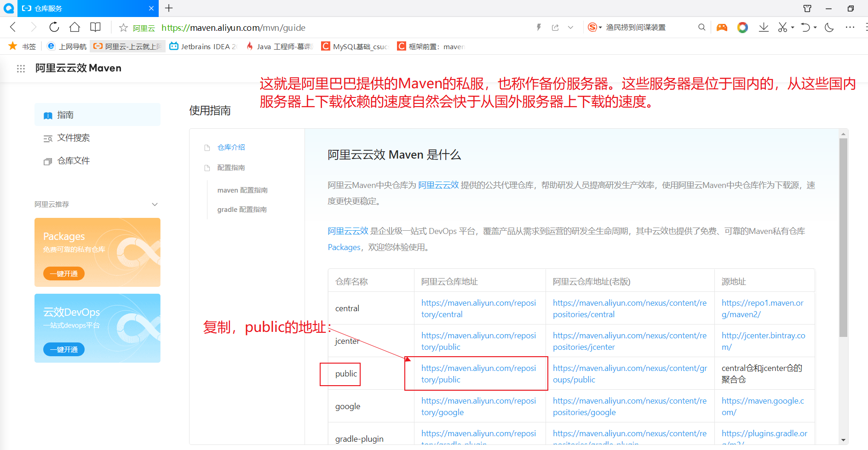Expand the screenshot tool dropdown arrow
The image size is (868, 450).
pyautogui.click(x=793, y=28)
